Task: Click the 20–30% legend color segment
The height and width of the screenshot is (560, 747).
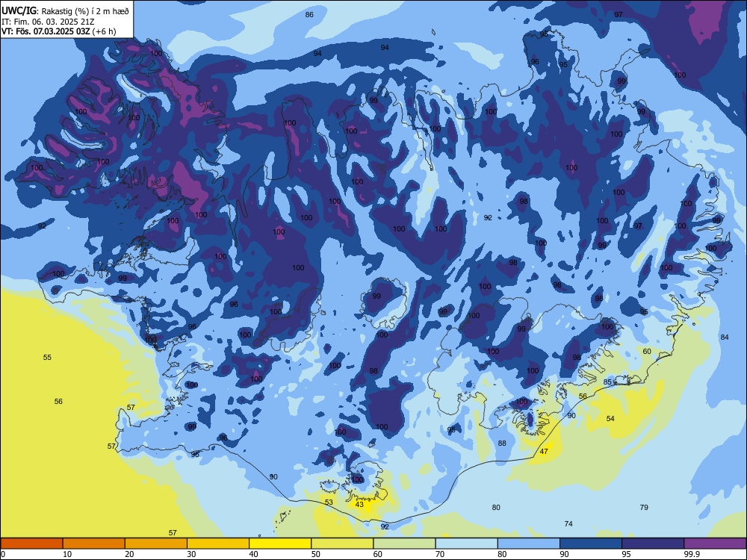Action: point(156,544)
